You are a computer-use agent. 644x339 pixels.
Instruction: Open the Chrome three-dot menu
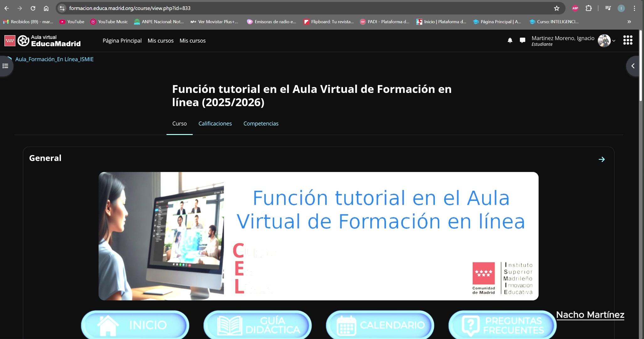[634, 8]
